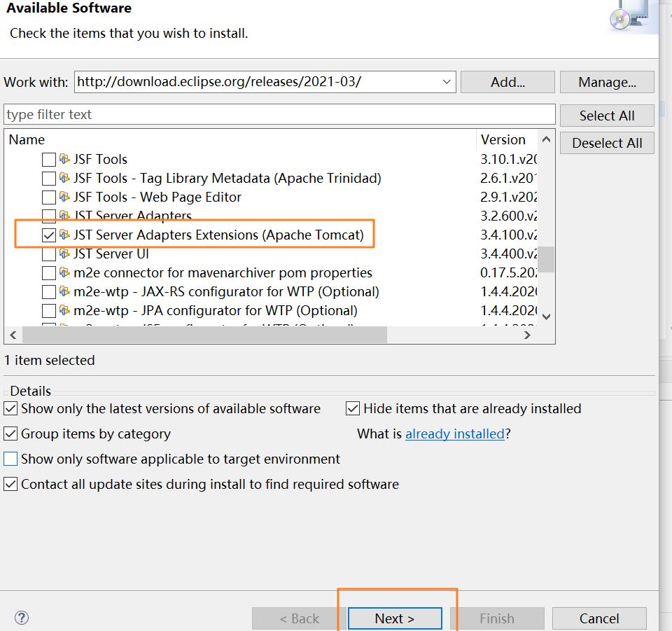Click the JSF Tools feature icon
Screen dimensions: 672x631
pyautogui.click(x=63, y=159)
